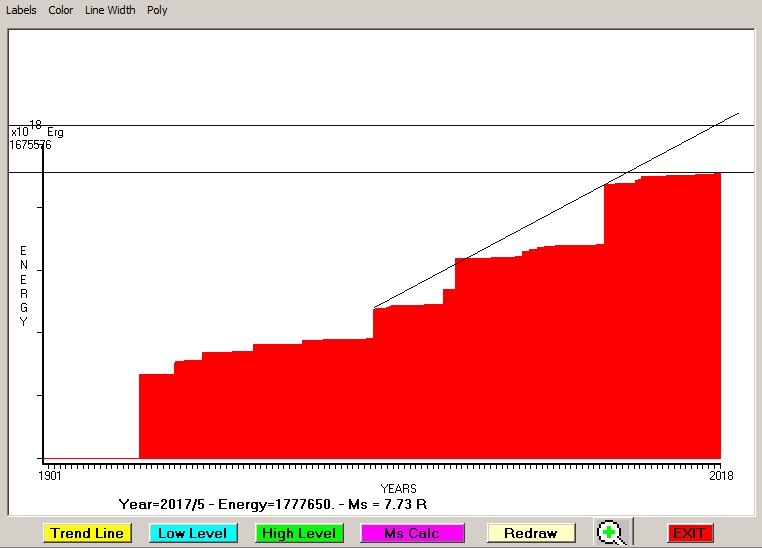Click the red EXIT button
This screenshot has width=762, height=548.
pos(689,533)
